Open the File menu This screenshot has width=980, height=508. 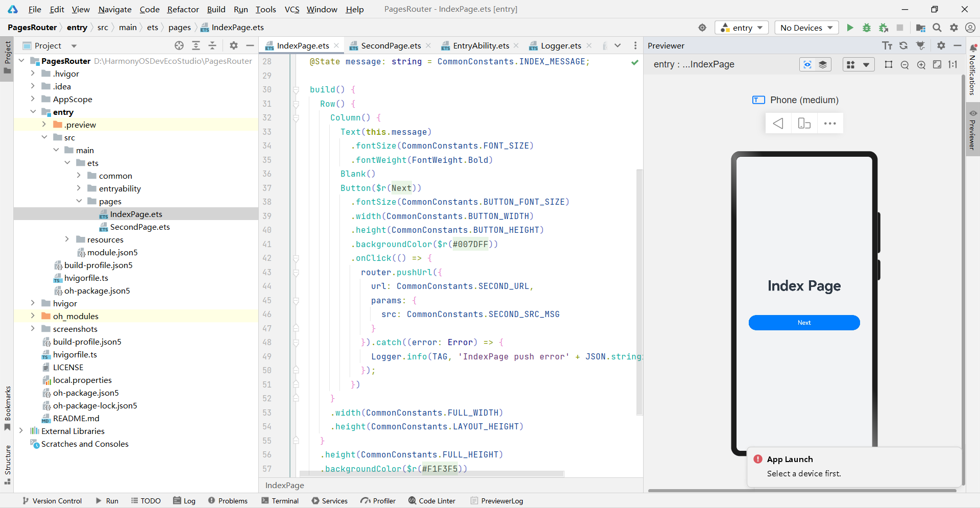tap(35, 9)
